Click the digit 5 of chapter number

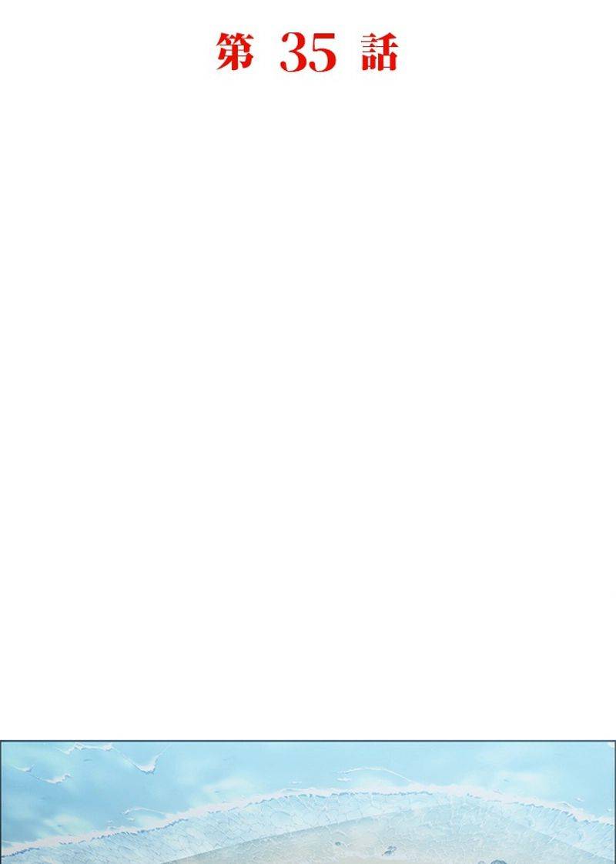pos(323,52)
